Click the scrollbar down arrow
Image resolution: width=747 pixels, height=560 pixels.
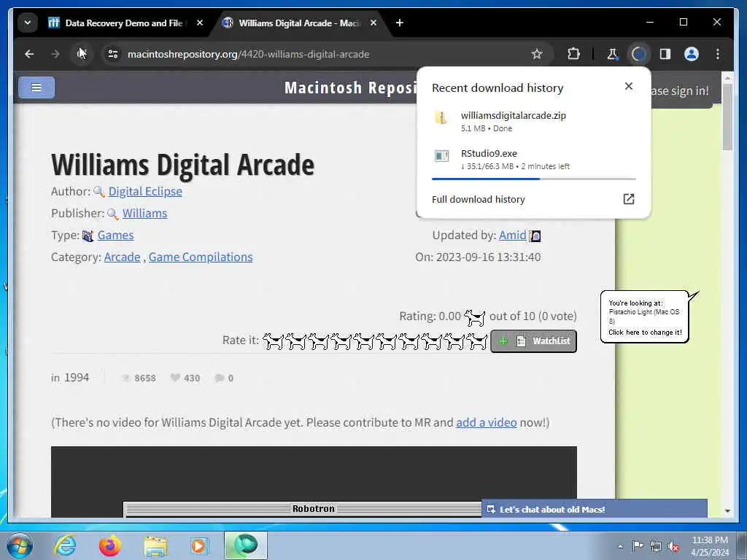tap(727, 511)
